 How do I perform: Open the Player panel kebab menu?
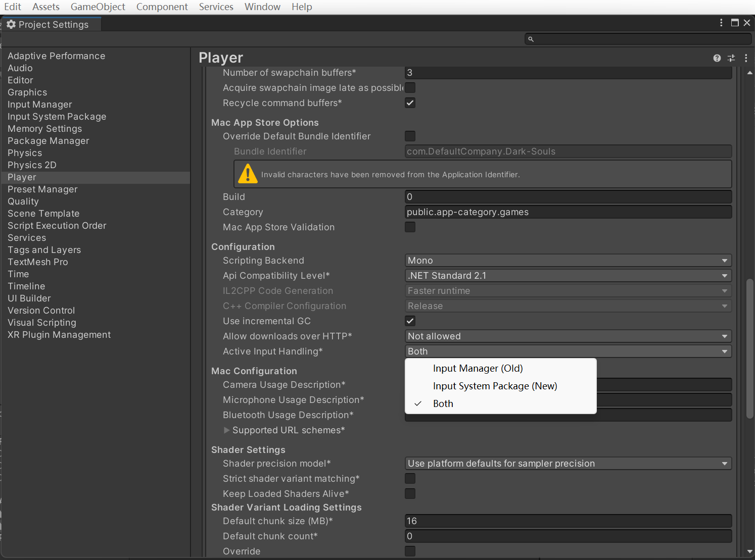coord(746,58)
